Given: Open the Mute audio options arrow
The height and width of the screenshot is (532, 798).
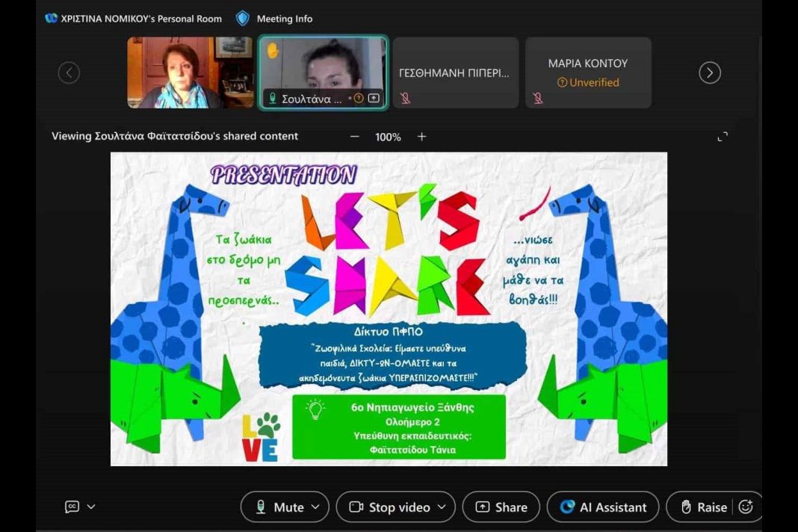Looking at the screenshot, I should (x=315, y=507).
